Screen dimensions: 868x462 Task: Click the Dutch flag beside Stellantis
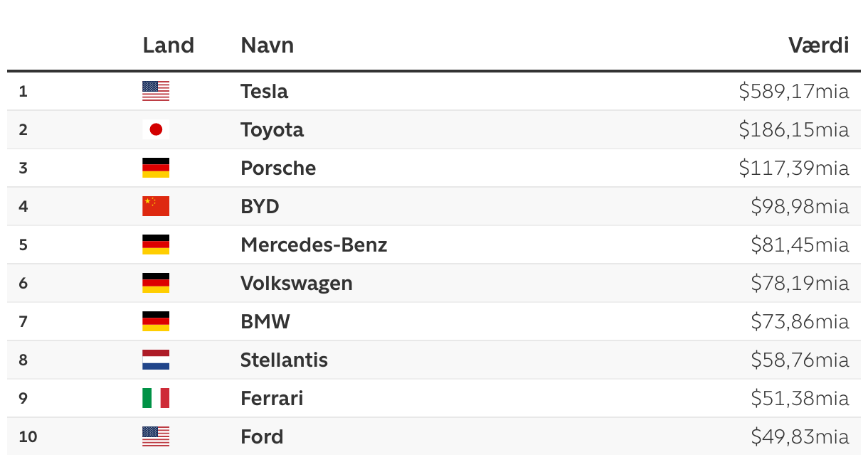click(156, 360)
